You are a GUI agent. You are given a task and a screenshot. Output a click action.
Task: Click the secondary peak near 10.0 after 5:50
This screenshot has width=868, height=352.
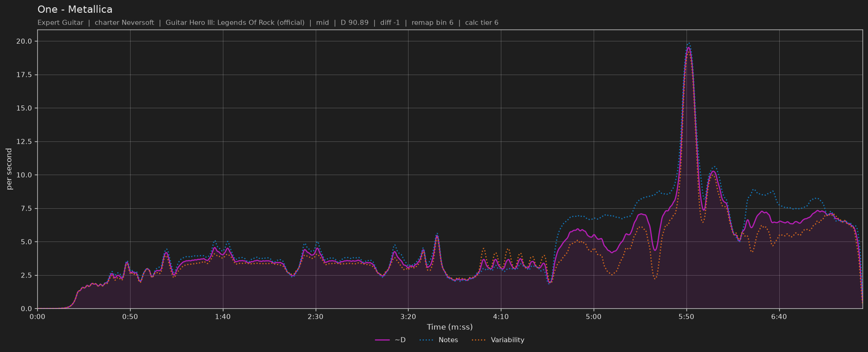coord(713,171)
